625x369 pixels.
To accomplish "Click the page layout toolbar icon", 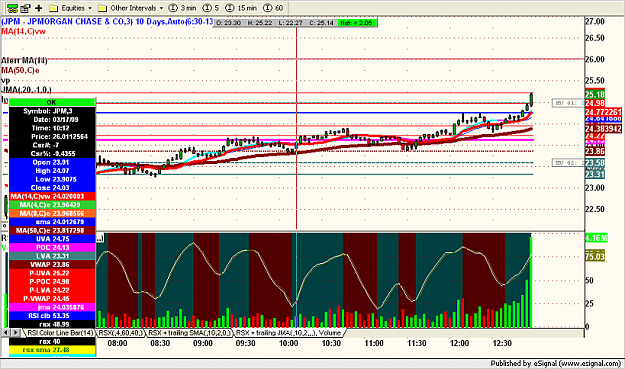I will 25,8.
